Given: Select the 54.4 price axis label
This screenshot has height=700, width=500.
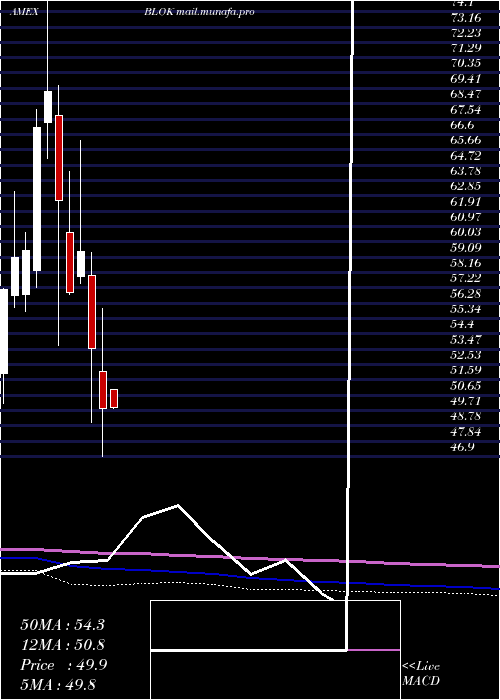Looking at the screenshot, I should click(x=462, y=325).
